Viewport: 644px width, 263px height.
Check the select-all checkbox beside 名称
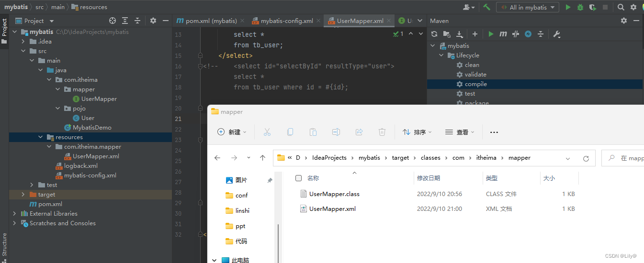pos(299,178)
